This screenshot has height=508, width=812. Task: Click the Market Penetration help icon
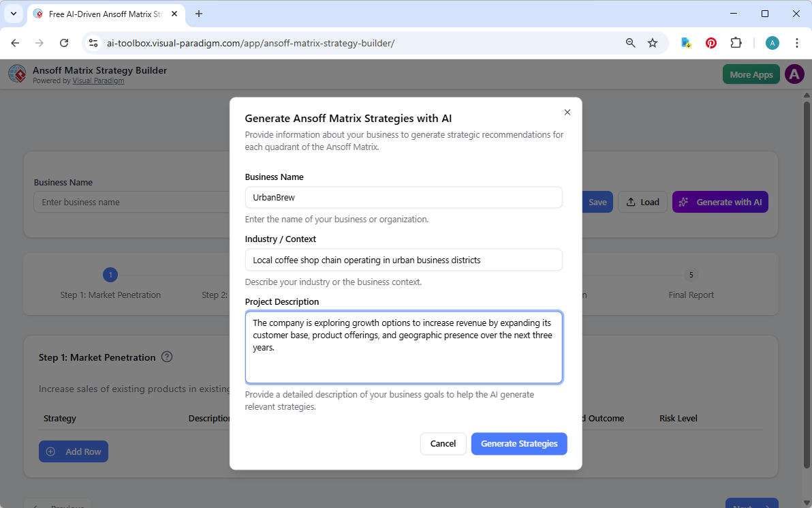click(167, 357)
